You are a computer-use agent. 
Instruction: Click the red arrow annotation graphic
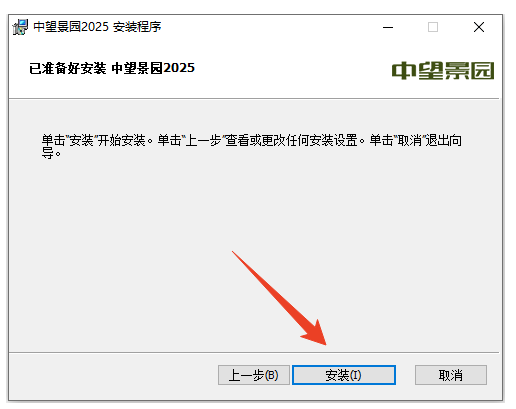[279, 298]
